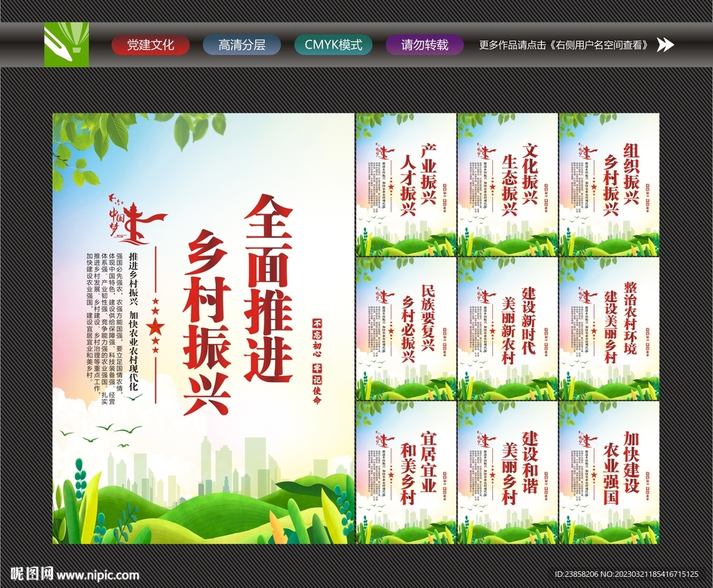Click the 中国梦 emblem on main poster
This screenshot has height=588, width=713.
point(137,218)
